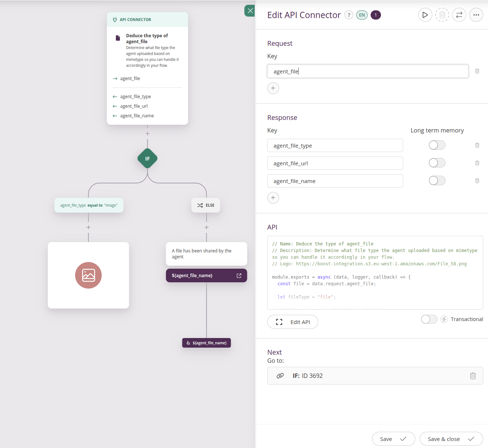Click the image icon node in flow
The image size is (488, 448).
[x=88, y=275]
